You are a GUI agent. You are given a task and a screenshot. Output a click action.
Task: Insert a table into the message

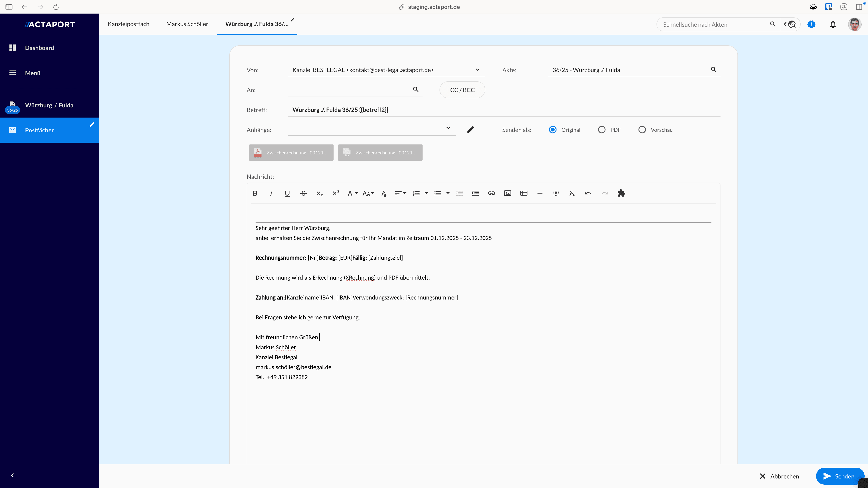523,193
